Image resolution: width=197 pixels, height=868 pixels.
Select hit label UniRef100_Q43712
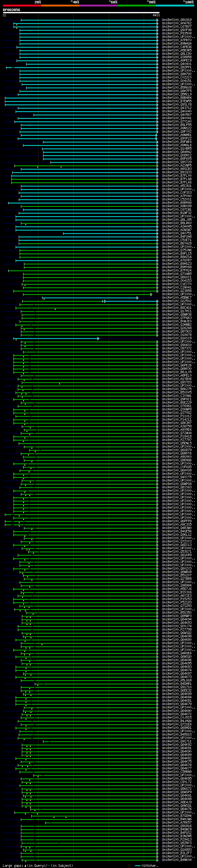[177, 108]
